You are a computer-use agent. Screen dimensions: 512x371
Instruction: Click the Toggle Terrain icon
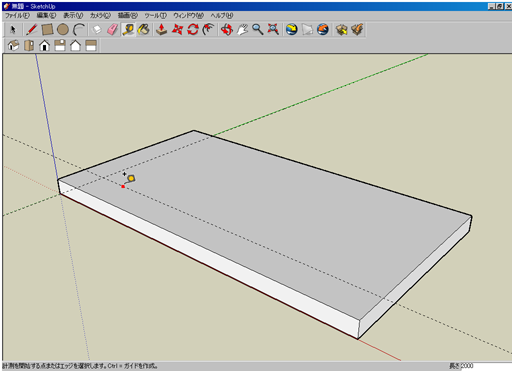click(x=307, y=30)
